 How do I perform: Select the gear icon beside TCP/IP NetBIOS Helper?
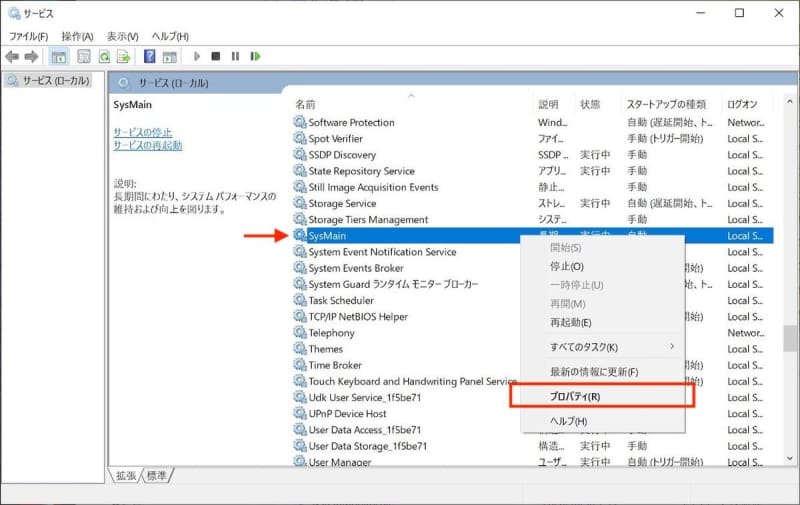(300, 316)
